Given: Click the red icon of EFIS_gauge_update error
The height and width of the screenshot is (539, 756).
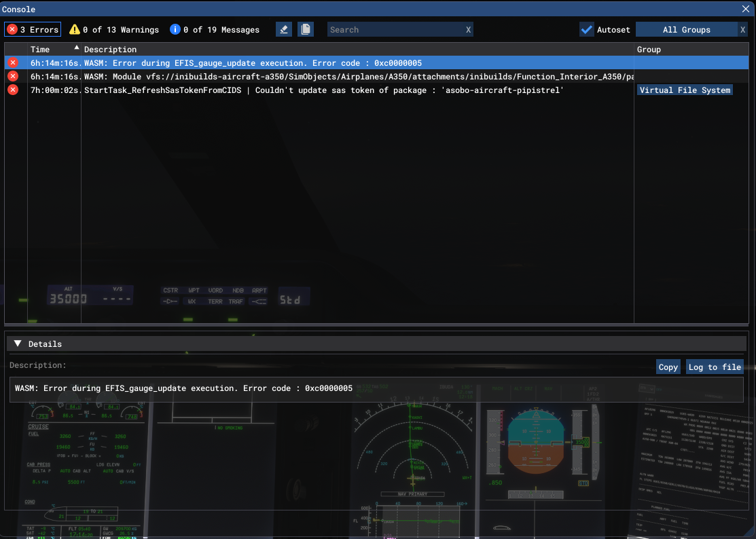Looking at the screenshot, I should (x=12, y=62).
